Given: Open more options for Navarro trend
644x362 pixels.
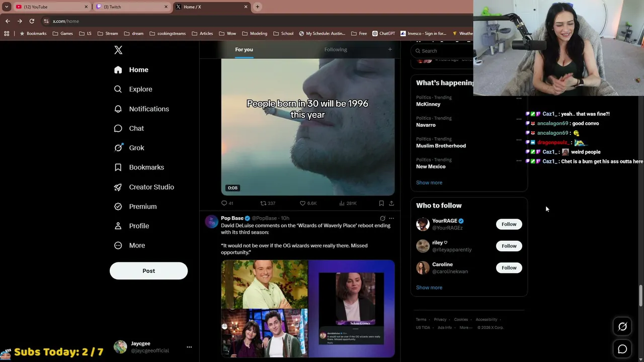Looking at the screenshot, I should coord(519,119).
